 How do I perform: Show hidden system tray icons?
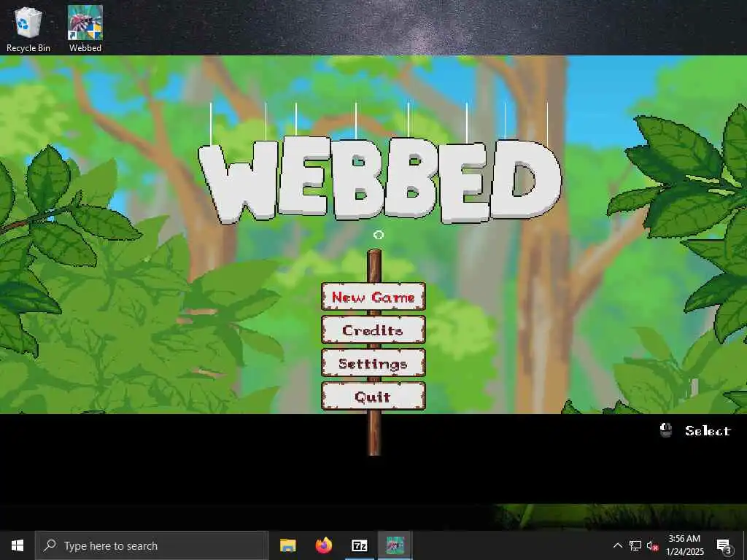pyautogui.click(x=617, y=545)
